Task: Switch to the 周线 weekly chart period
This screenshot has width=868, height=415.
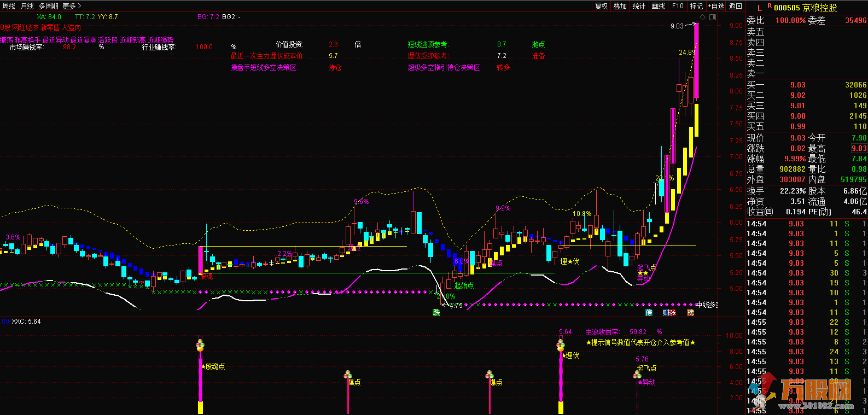Action: [9, 6]
